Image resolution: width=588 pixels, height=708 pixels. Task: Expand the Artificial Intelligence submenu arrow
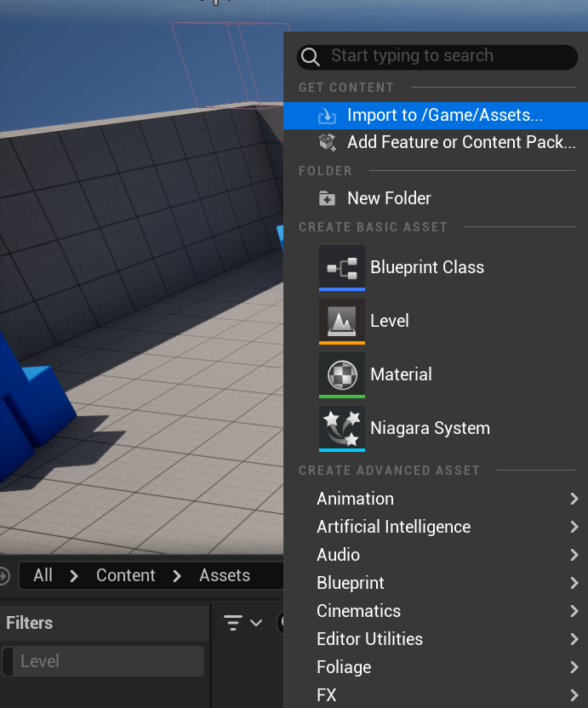pos(574,527)
